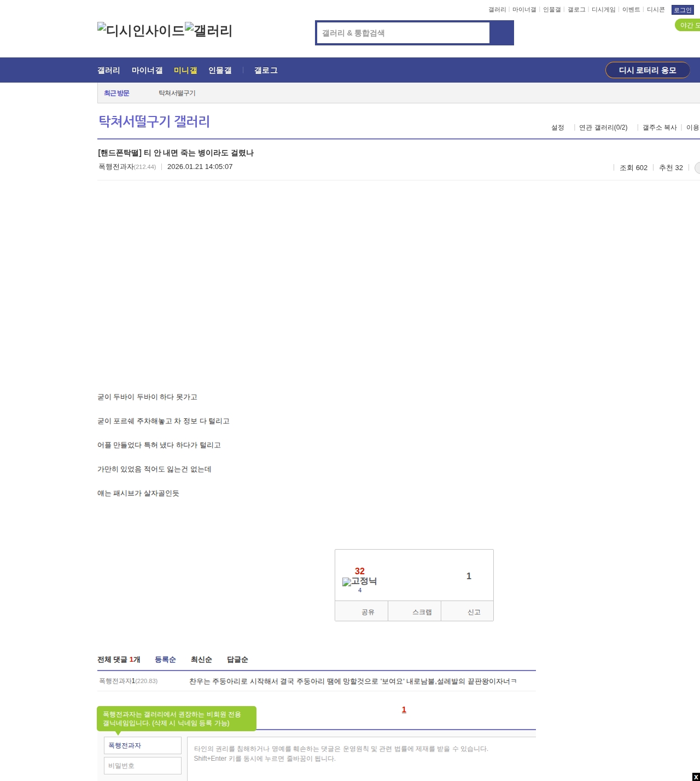Select 마이너갤 in the blue navigation bar
The image size is (700, 781).
[147, 70]
